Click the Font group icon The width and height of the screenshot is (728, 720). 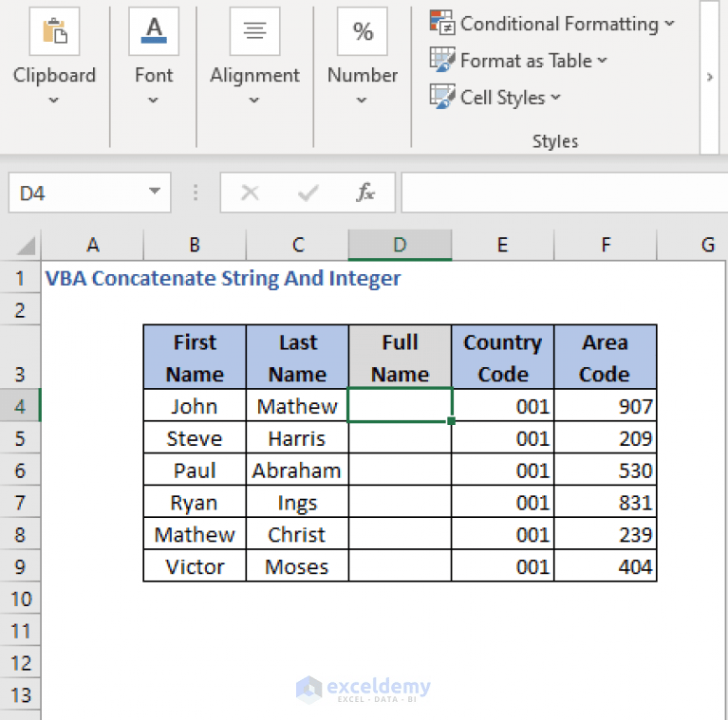pos(154,31)
